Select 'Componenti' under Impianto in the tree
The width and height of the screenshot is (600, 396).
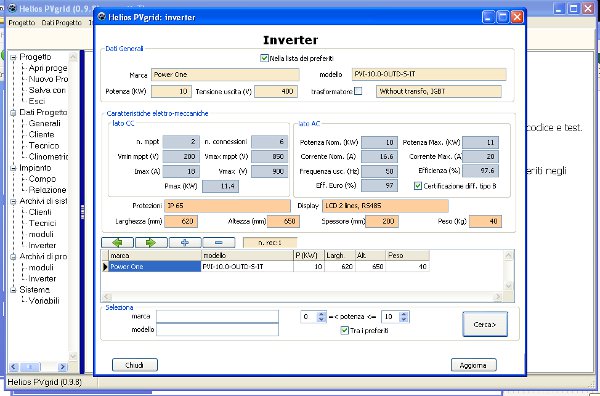click(x=42, y=179)
